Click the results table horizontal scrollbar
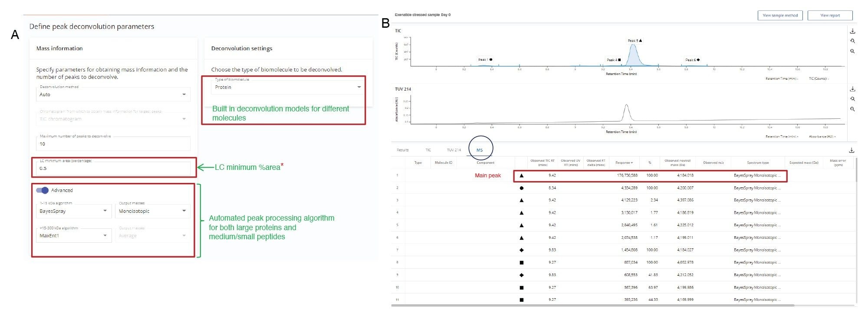This screenshot has width=868, height=319. 592,305
